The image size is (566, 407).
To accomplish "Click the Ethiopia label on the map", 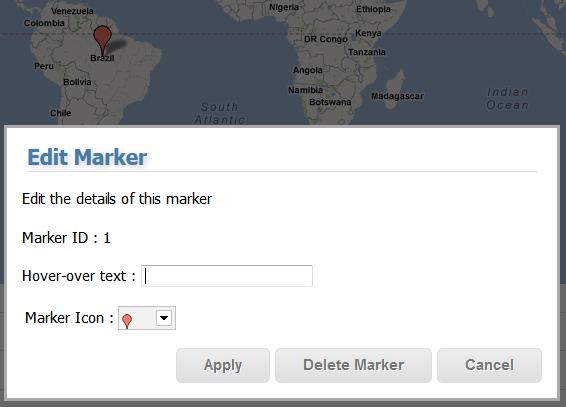I will tap(373, 9).
